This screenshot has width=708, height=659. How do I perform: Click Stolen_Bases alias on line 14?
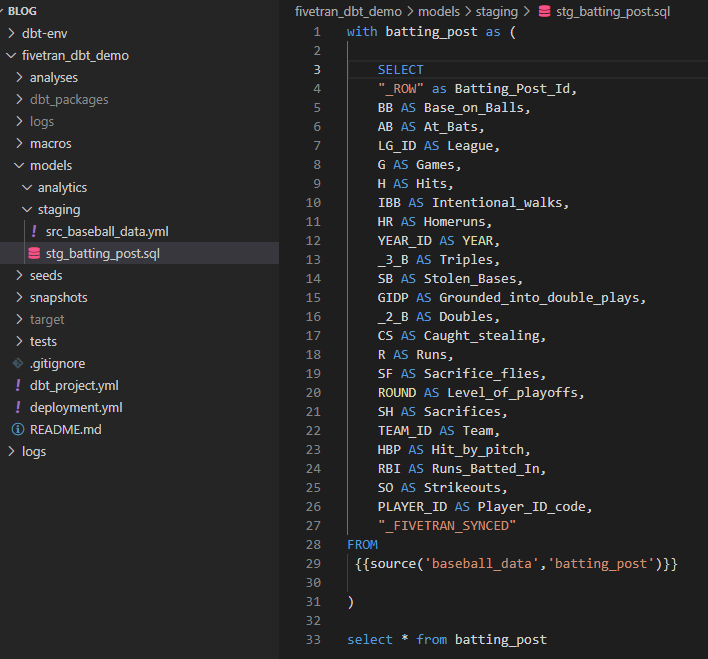(x=470, y=279)
